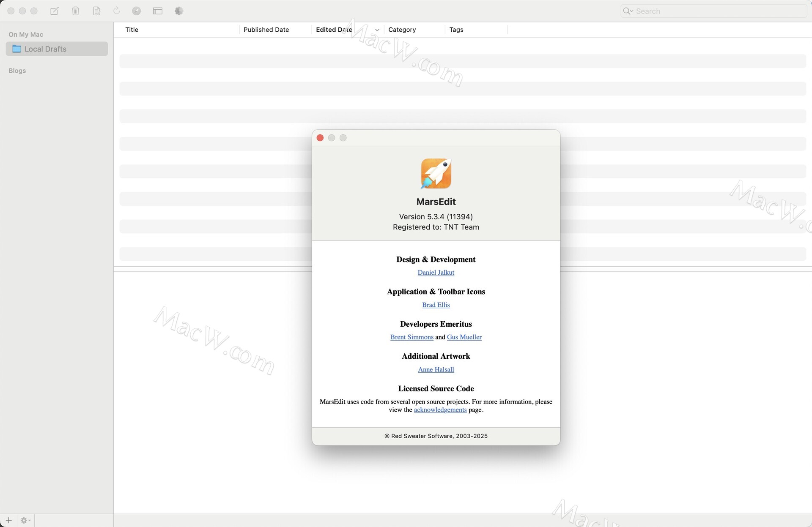Click the Additional Artwork heading

(436, 356)
